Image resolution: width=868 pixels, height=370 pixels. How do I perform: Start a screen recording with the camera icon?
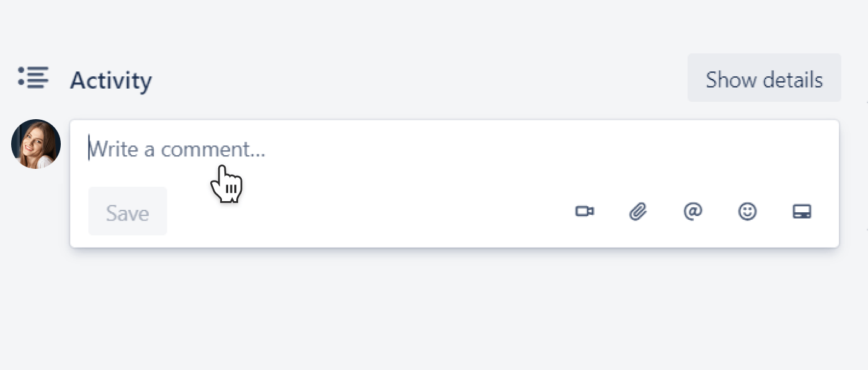click(x=585, y=211)
